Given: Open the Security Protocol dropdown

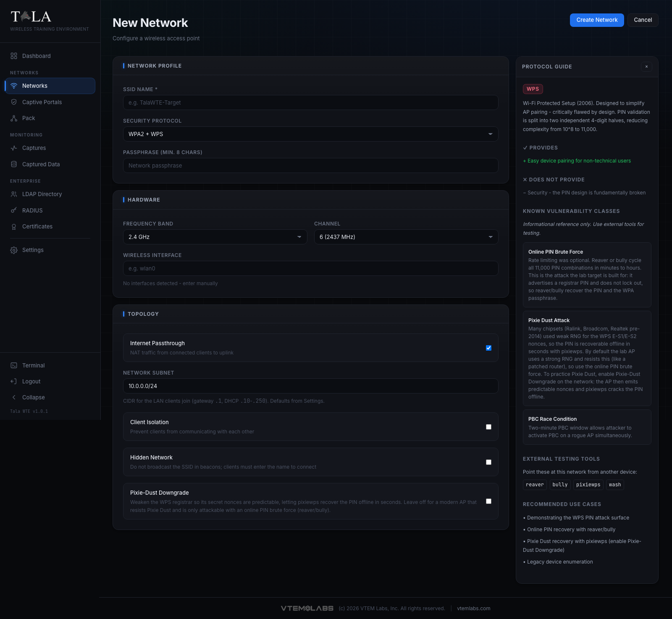Looking at the screenshot, I should [x=310, y=134].
